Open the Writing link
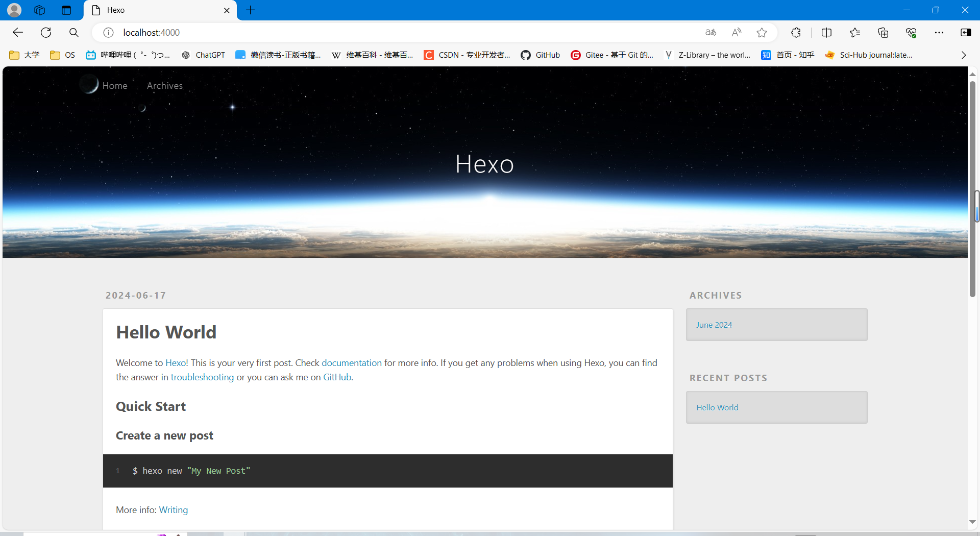Image resolution: width=980 pixels, height=536 pixels. coord(174,510)
